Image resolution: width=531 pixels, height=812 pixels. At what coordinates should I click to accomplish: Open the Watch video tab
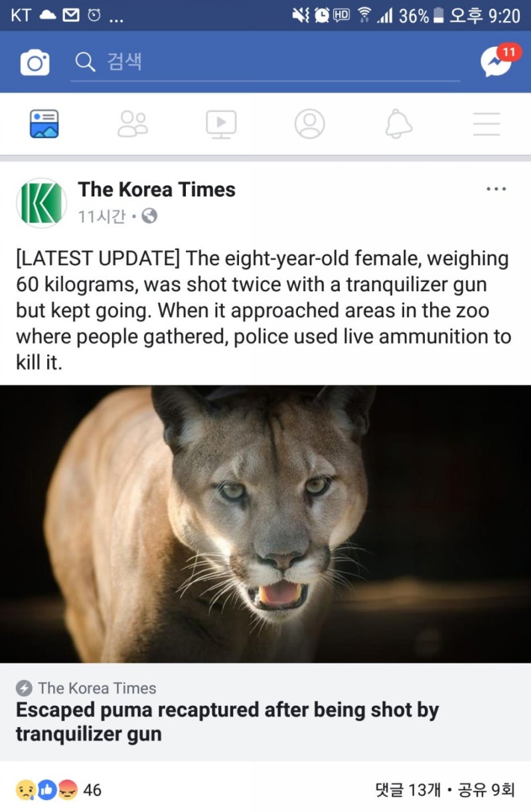click(x=221, y=124)
